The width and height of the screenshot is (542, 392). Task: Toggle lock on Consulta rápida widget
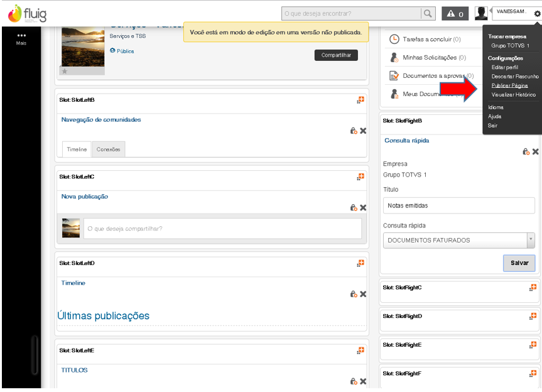click(x=526, y=151)
